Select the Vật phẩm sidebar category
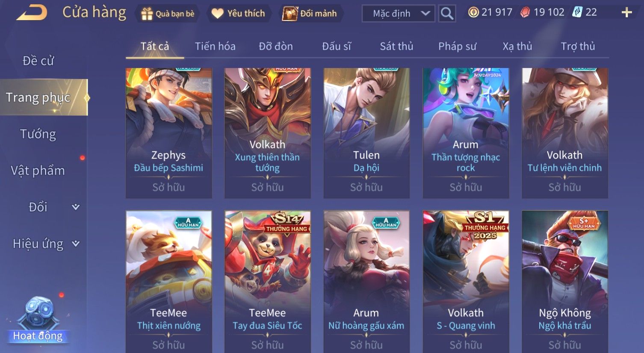Image resolution: width=644 pixels, height=353 pixels. click(x=38, y=171)
